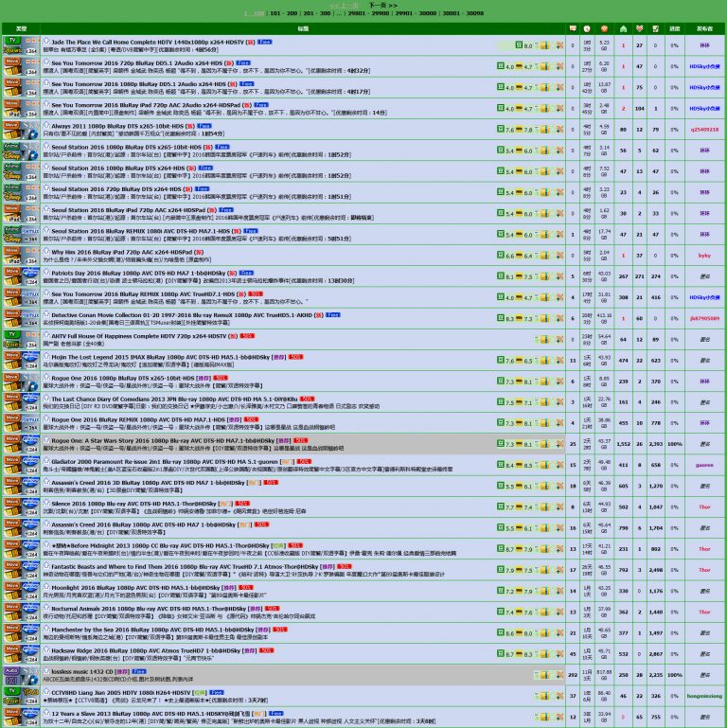Click the next page link at top

click(382, 5)
